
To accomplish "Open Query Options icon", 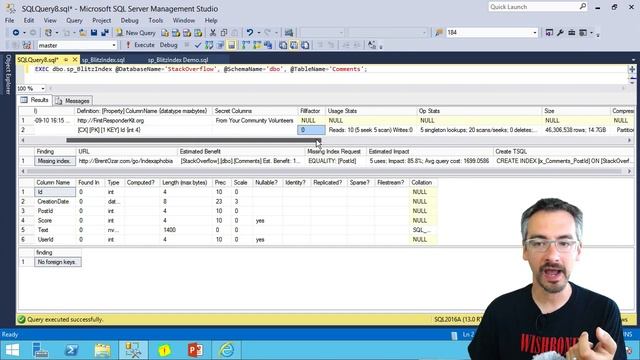I will pyautogui.click(x=220, y=45).
